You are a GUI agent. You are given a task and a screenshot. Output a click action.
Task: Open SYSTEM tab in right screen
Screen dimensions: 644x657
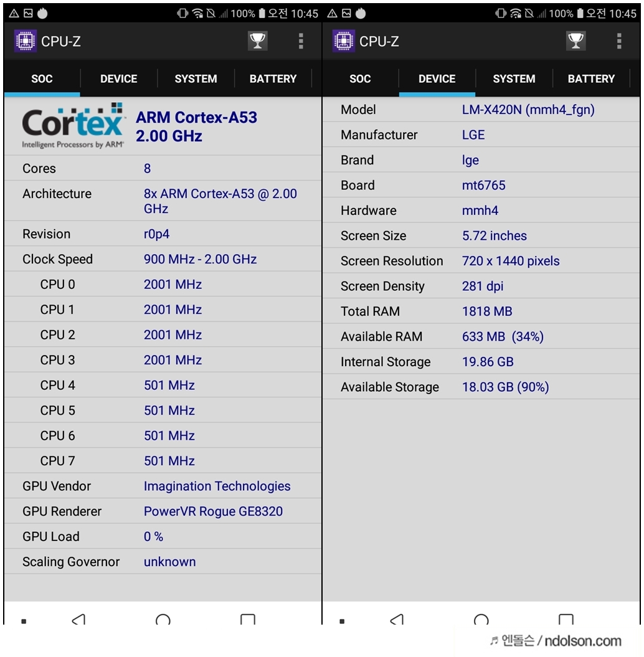pos(514,78)
